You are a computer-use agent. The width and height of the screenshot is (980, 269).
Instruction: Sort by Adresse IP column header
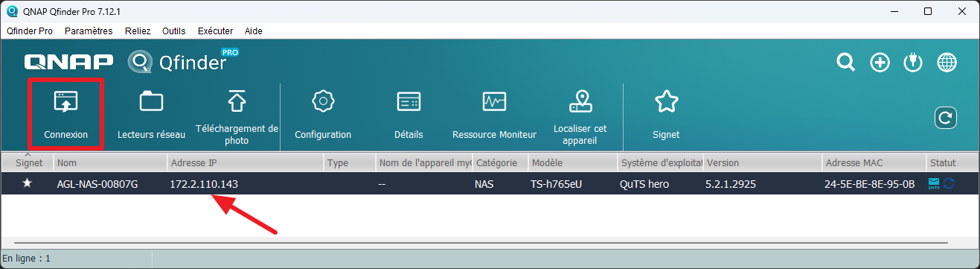coord(245,162)
